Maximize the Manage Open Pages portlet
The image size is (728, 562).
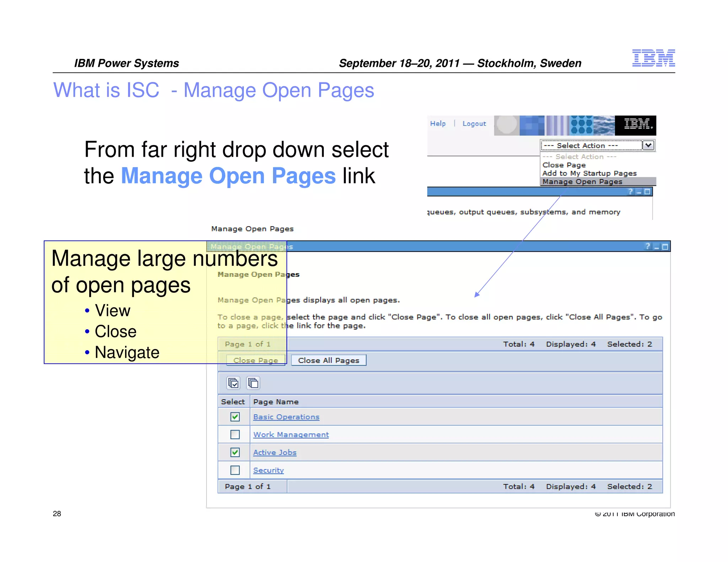(665, 247)
